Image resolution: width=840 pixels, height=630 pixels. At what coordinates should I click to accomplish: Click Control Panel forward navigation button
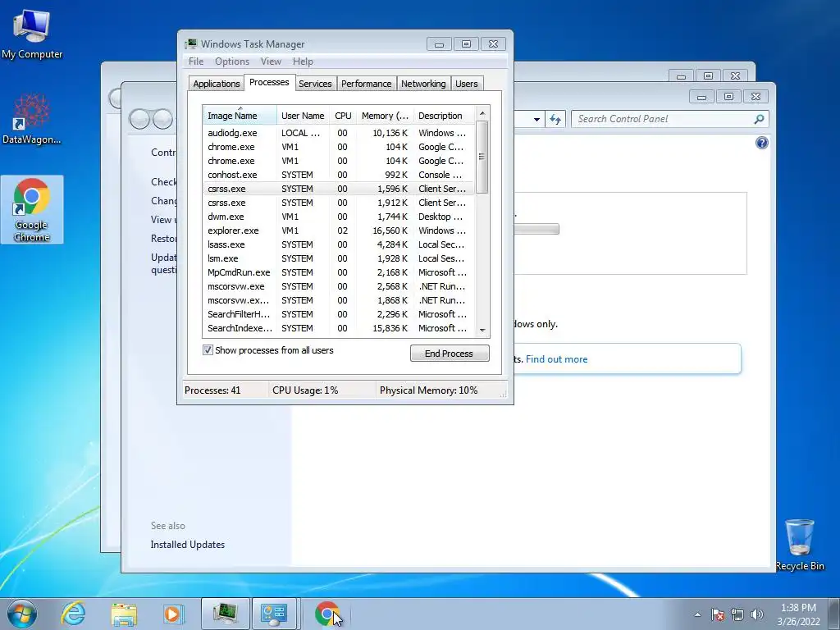click(163, 118)
